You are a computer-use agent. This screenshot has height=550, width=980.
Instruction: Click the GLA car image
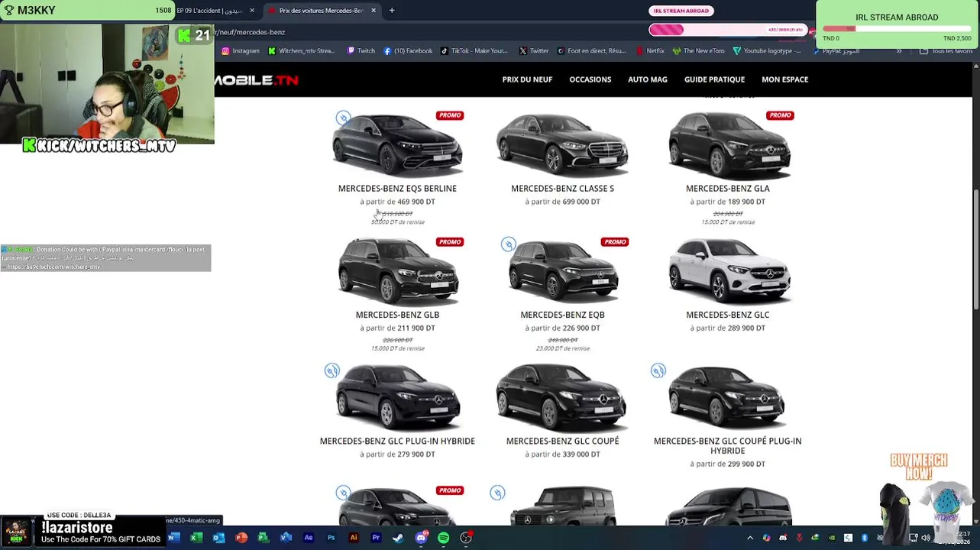pos(729,145)
